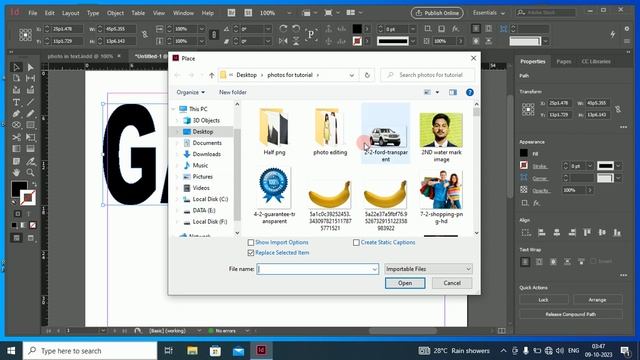Image resolution: width=640 pixels, height=360 pixels.
Task: Select the 2-2-ford-transparent image thumbnail
Action: [386, 133]
